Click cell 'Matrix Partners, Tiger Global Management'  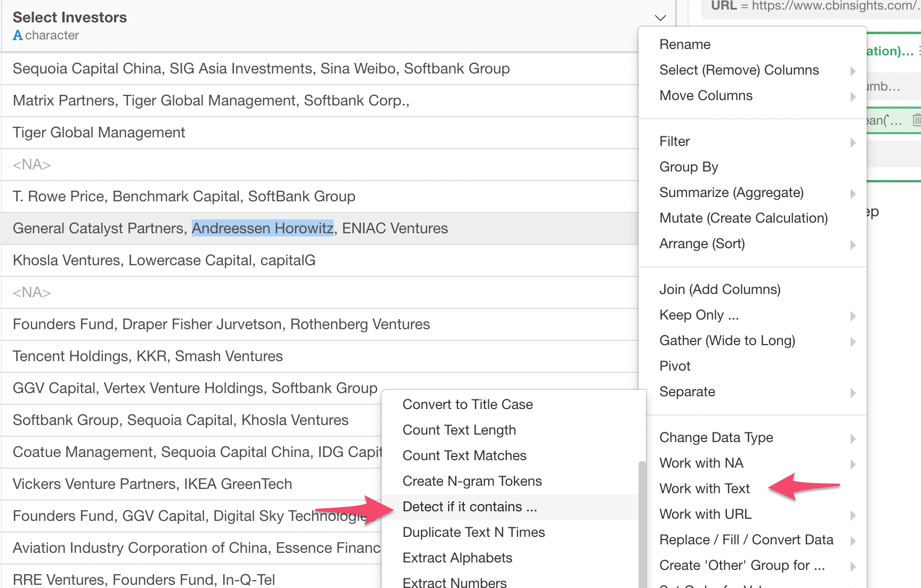320,101
